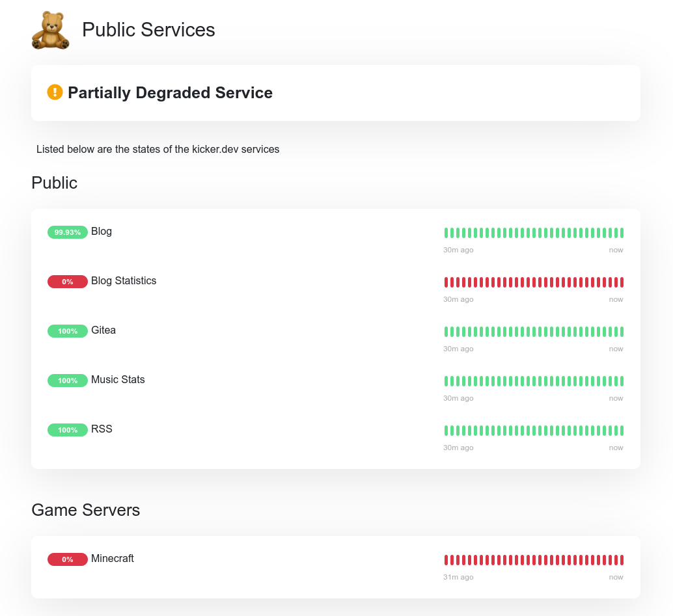
Task: Click the orange degraded warning icon
Action: [55, 92]
